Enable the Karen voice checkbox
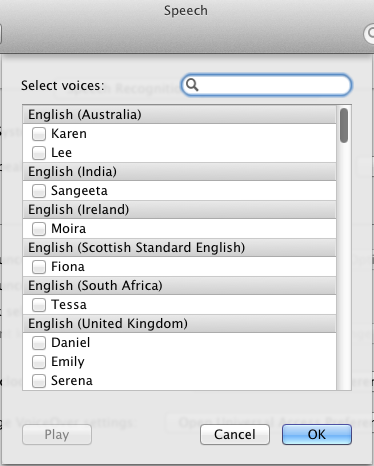Viewport: 374px width, 466px height. click(x=39, y=134)
